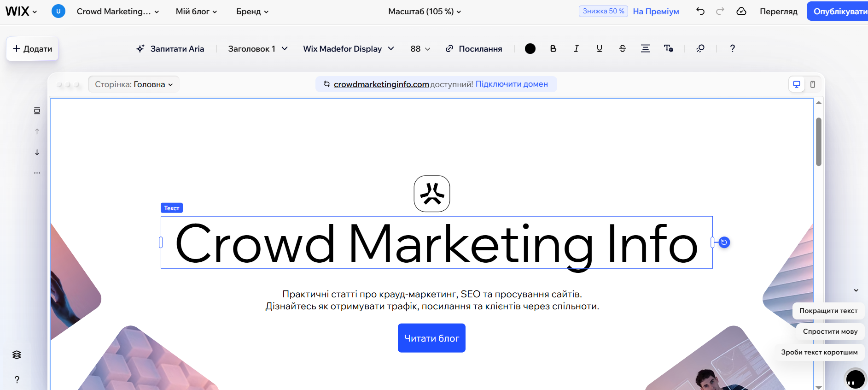This screenshot has height=390, width=868.
Task: Click the scrollbar up arrow
Action: (x=819, y=103)
